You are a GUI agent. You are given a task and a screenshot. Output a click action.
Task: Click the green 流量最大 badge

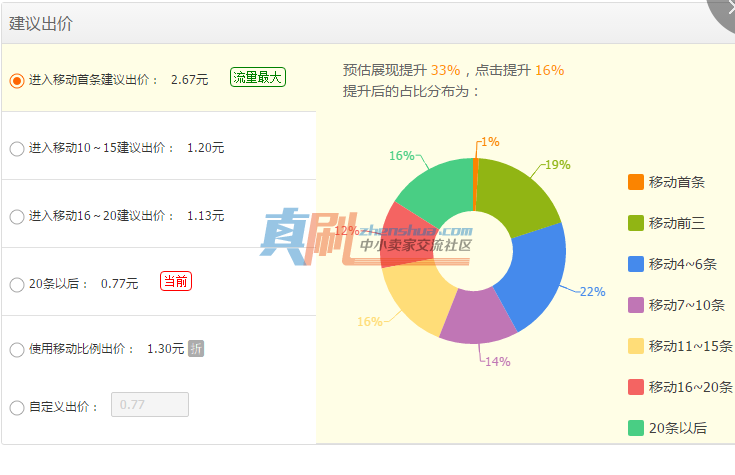[x=258, y=77]
